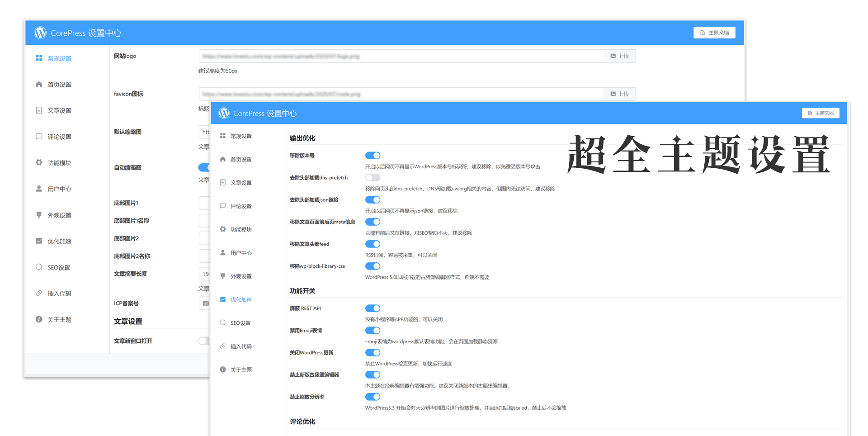Click 常规设置 grid icon in back window sidebar

39,58
